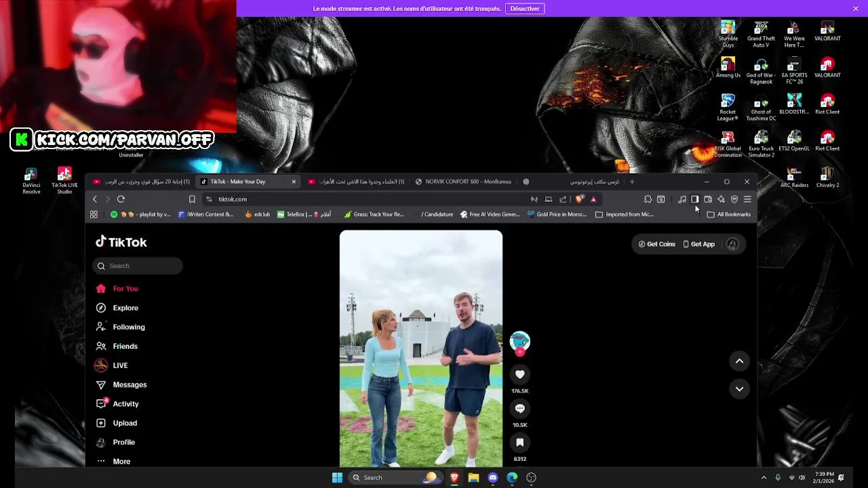Toggle the browser sidebar panel icon
The image size is (868, 488).
[x=695, y=199]
